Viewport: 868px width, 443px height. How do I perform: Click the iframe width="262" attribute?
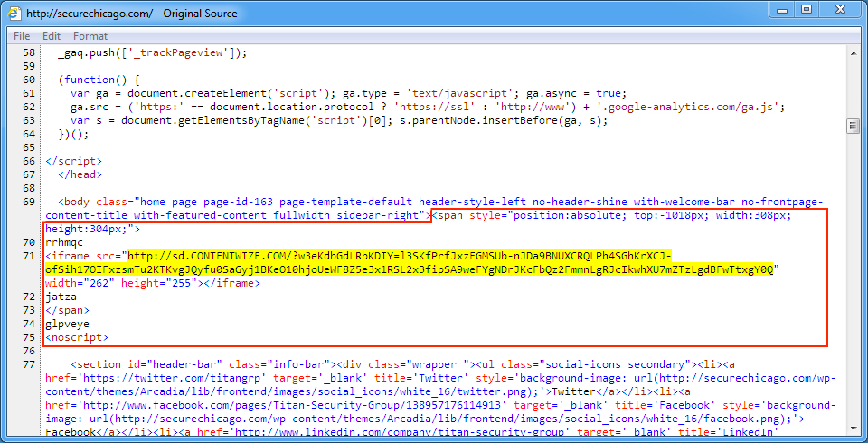tap(80, 284)
